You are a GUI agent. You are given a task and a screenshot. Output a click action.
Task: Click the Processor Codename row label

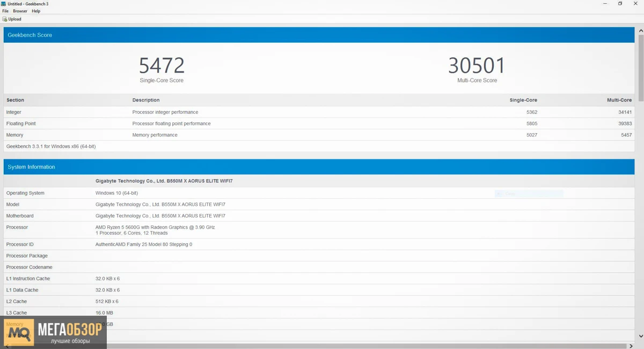coord(30,267)
